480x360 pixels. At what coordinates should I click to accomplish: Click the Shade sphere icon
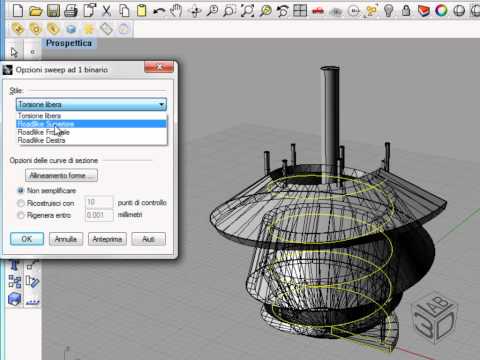[x=459, y=11]
